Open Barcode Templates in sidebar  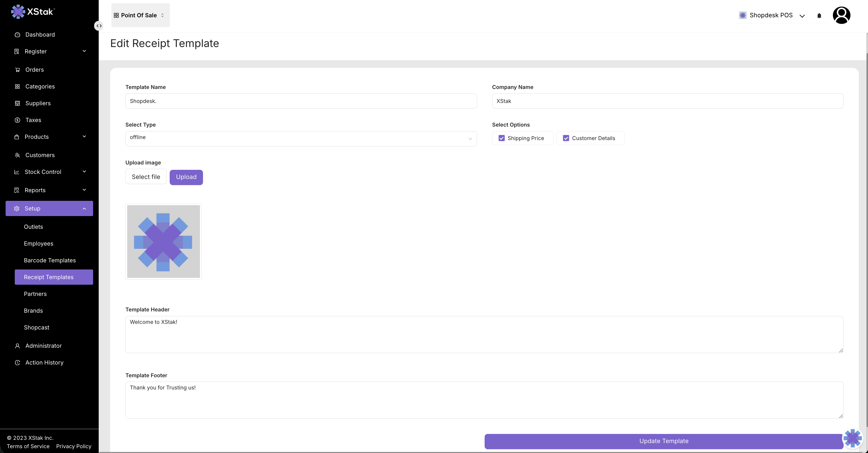pyautogui.click(x=50, y=260)
